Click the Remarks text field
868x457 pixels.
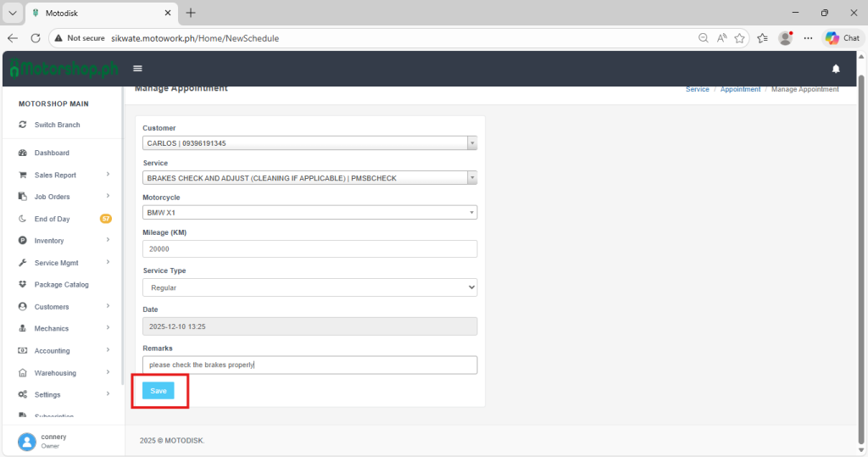pyautogui.click(x=309, y=365)
